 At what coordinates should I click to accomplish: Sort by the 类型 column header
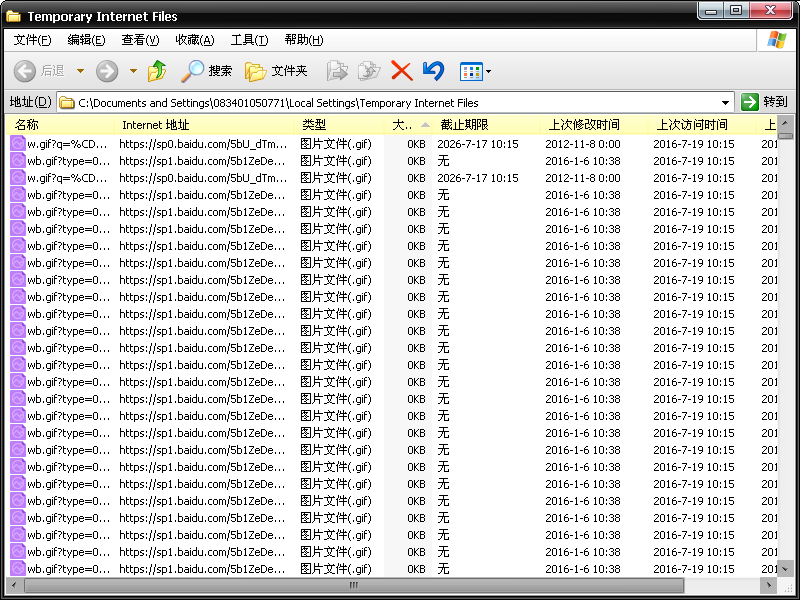[x=339, y=124]
